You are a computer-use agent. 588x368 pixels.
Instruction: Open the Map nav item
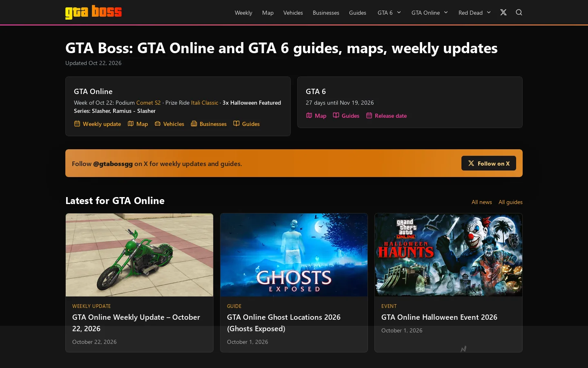(x=268, y=13)
